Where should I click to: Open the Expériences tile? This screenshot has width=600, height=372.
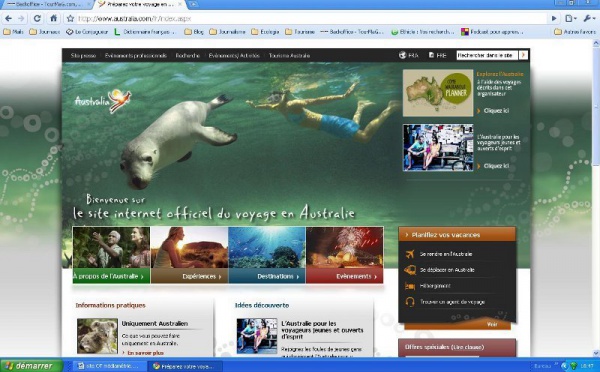pyautogui.click(x=189, y=255)
